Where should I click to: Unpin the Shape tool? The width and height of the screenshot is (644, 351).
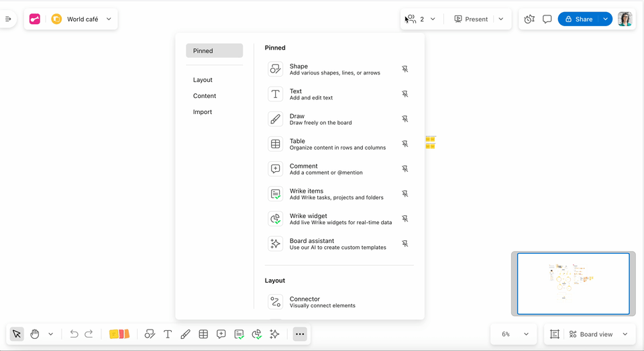tap(405, 69)
